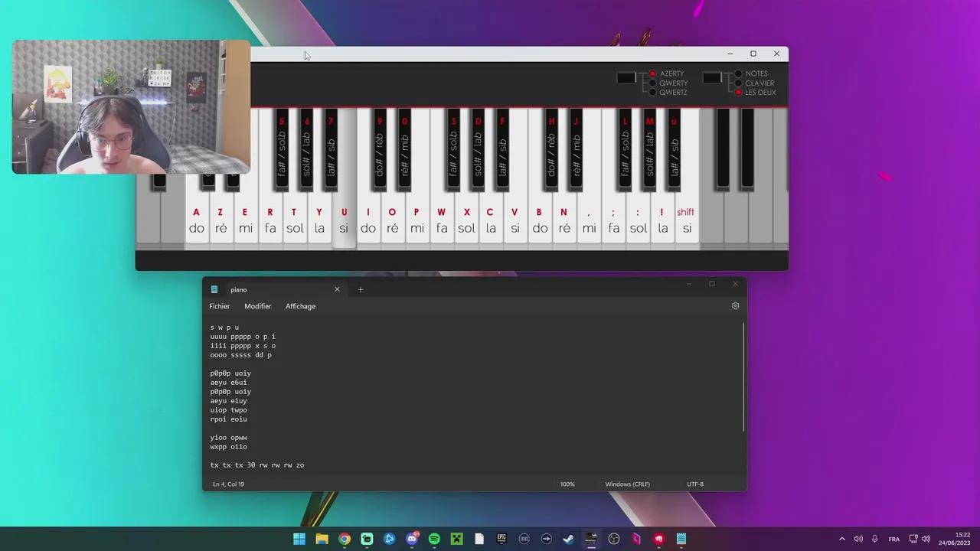This screenshot has height=551, width=980.
Task: Click the UTF-8 encoding indicator
Action: pyautogui.click(x=695, y=484)
